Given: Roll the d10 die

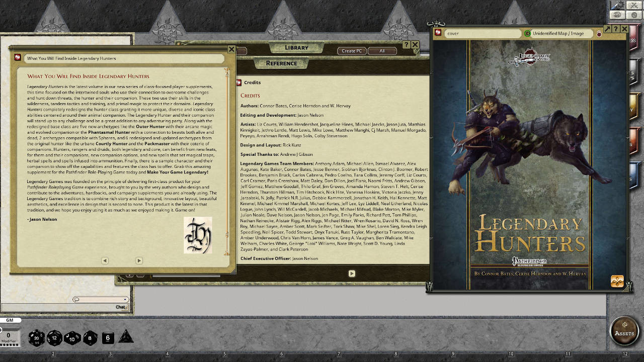Looking at the screenshot, I should tap(72, 338).
